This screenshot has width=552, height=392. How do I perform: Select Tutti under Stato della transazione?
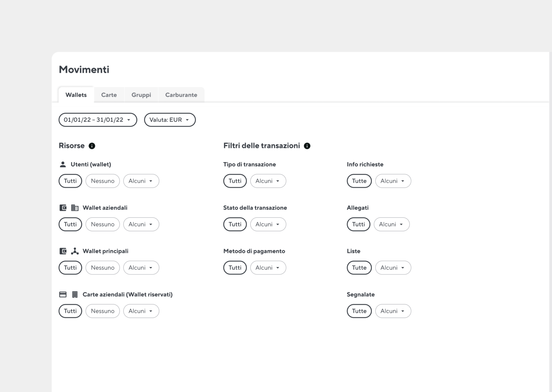pos(235,224)
